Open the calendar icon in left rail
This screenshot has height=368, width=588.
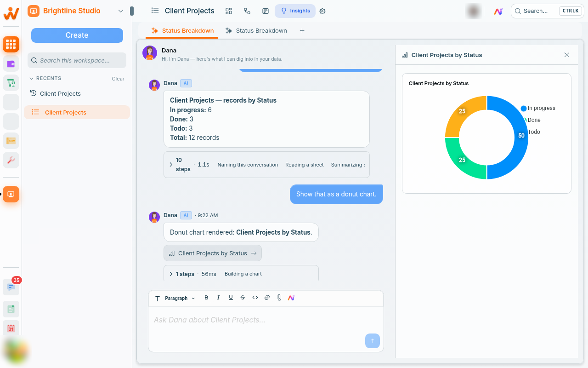pyautogui.click(x=11, y=328)
